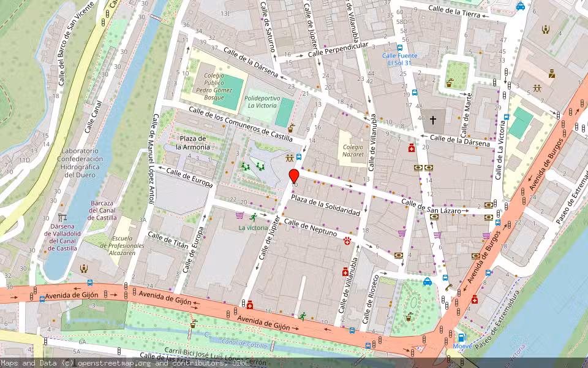Click the pharmacy icon on Calle de Villanubia
Viewport: 588px width, 368px height.
tap(345, 272)
